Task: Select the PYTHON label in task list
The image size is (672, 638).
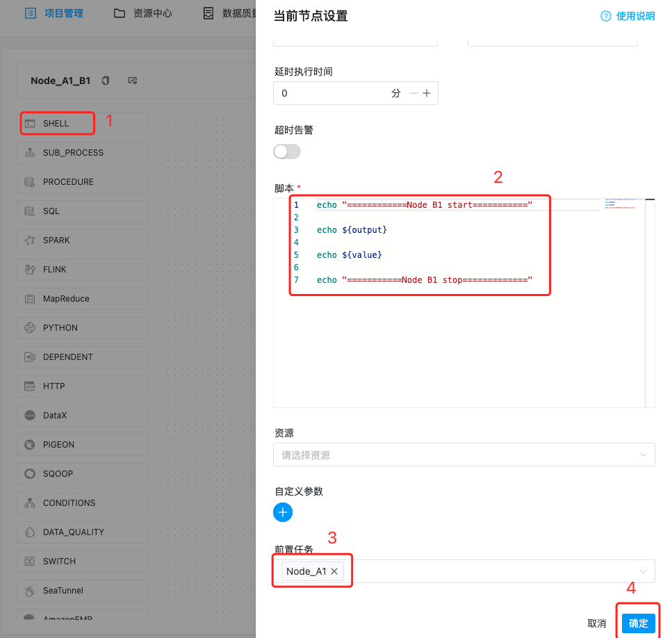Action: 60,328
